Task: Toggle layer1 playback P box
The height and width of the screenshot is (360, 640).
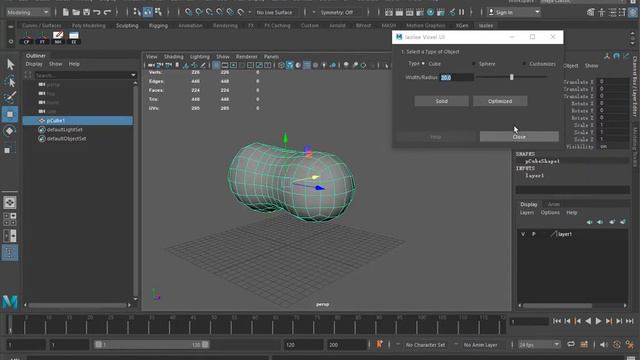Action: click(x=533, y=234)
